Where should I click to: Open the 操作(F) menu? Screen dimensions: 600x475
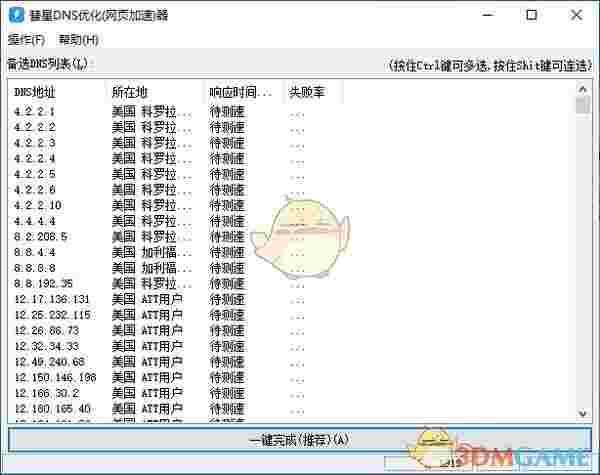tap(26, 39)
